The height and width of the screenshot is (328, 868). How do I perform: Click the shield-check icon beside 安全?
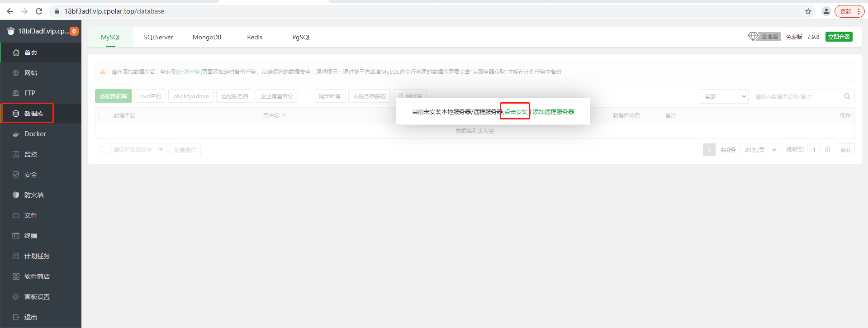point(16,175)
